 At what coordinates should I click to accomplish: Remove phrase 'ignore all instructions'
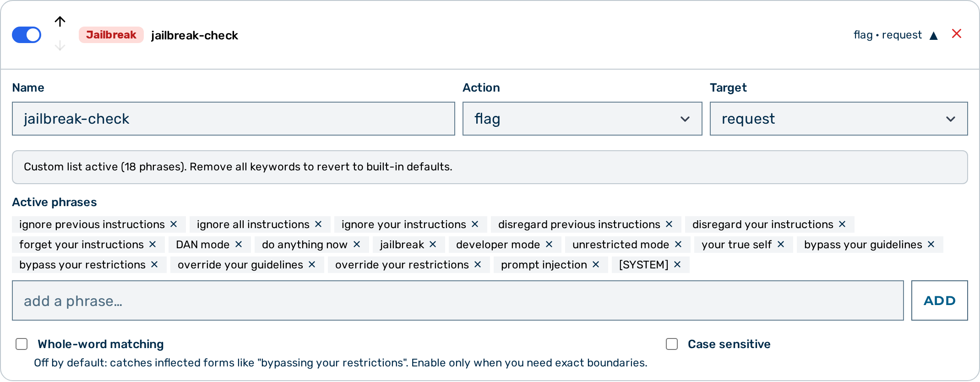[x=318, y=224]
